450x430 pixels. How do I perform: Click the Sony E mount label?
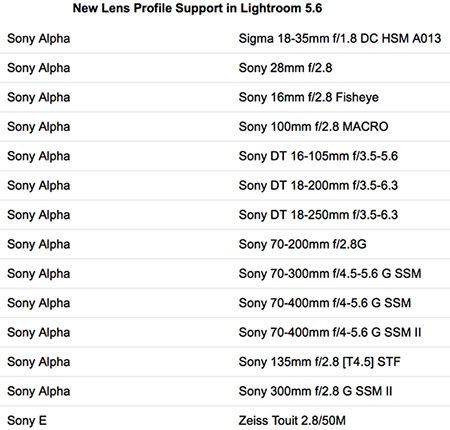[x=27, y=420]
